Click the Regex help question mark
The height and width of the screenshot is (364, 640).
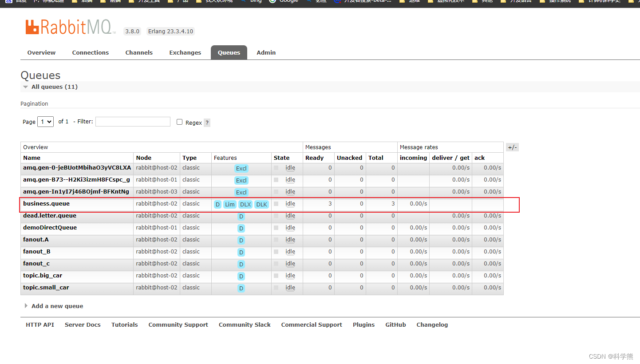[207, 123]
